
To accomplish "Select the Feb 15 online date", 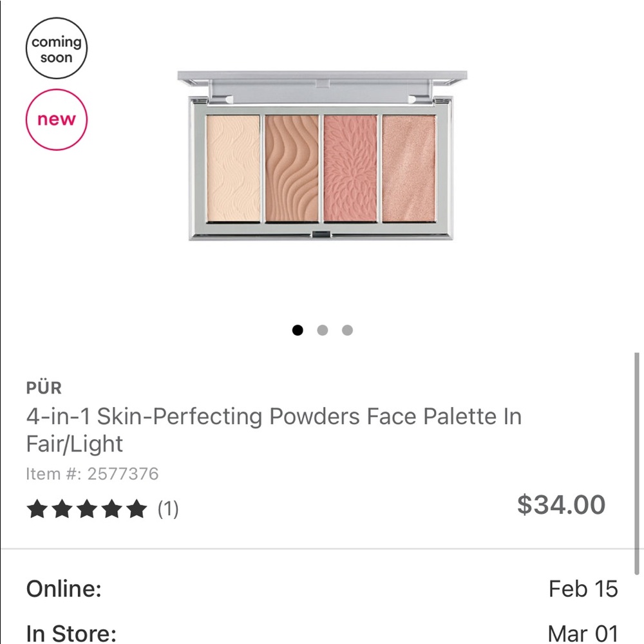I will click(x=580, y=589).
